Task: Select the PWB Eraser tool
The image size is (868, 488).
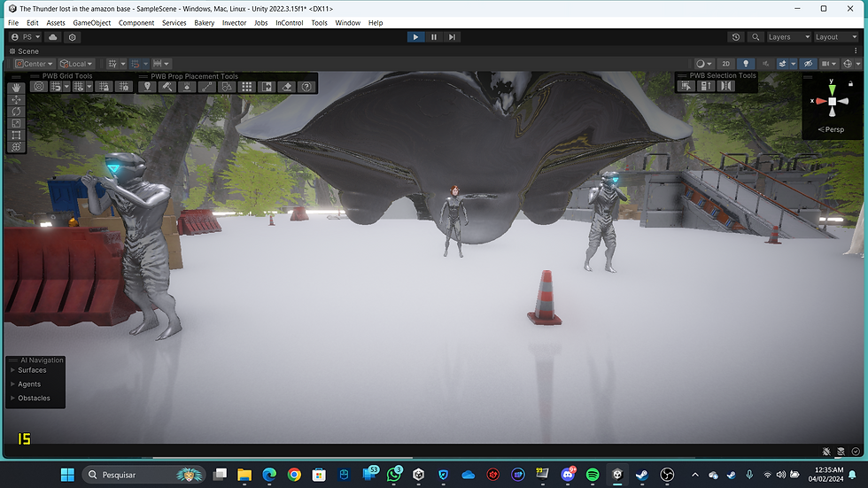Action: click(x=286, y=86)
